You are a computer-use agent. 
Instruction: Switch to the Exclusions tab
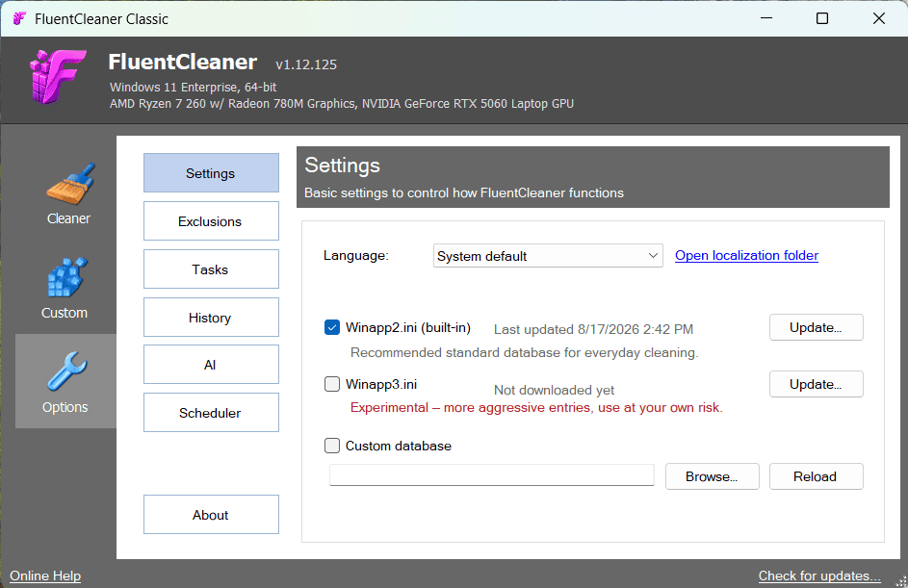click(211, 221)
